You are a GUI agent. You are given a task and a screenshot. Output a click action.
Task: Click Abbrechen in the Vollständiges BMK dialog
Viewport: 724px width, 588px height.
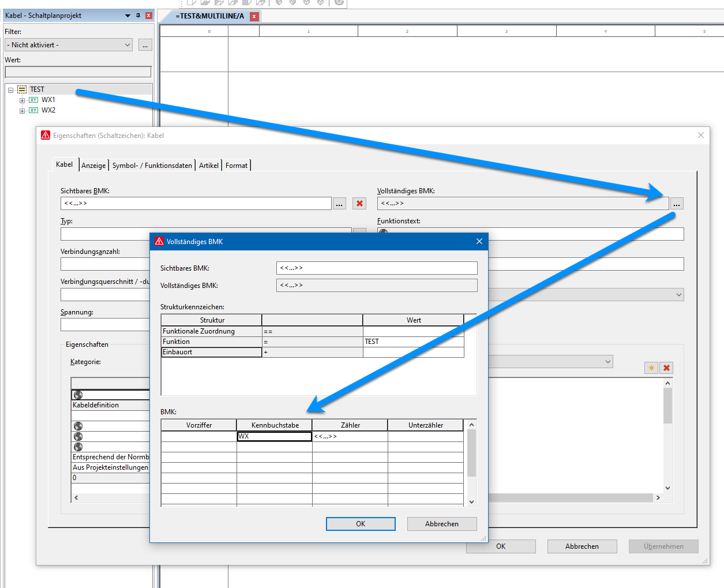[x=442, y=524]
